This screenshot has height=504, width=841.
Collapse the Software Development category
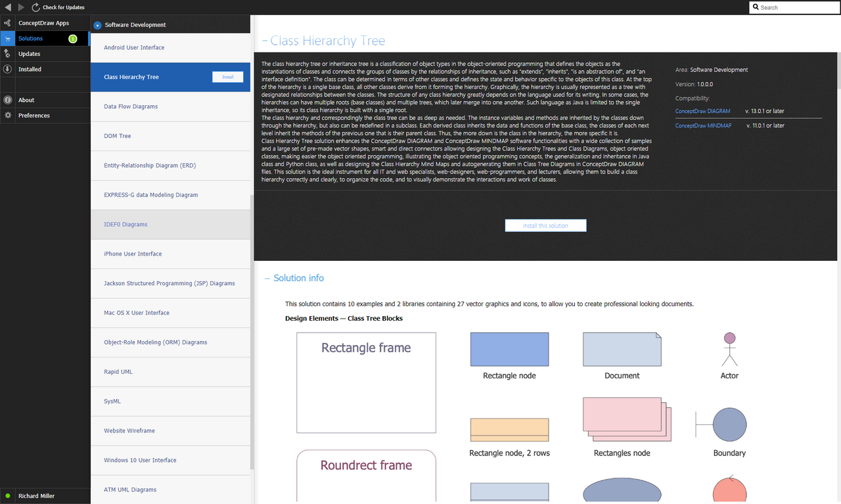(97, 25)
